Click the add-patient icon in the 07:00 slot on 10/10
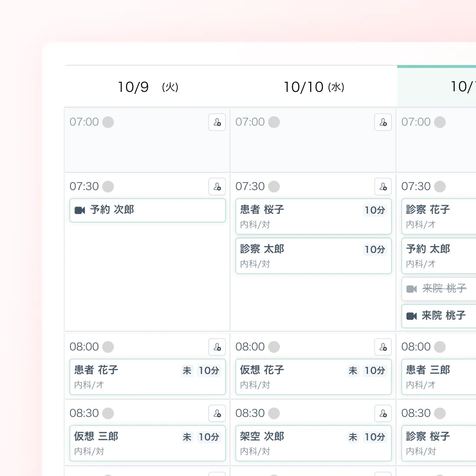The width and height of the screenshot is (476, 476). pyautogui.click(x=383, y=122)
